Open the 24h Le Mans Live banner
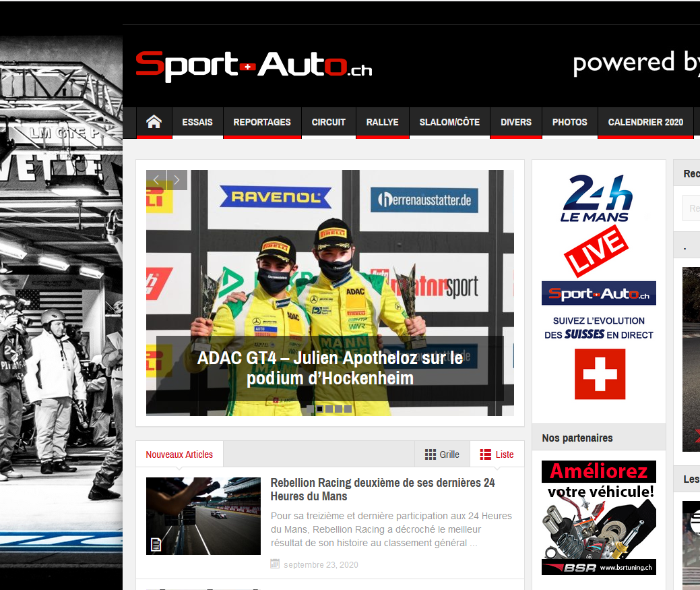 [x=599, y=287]
